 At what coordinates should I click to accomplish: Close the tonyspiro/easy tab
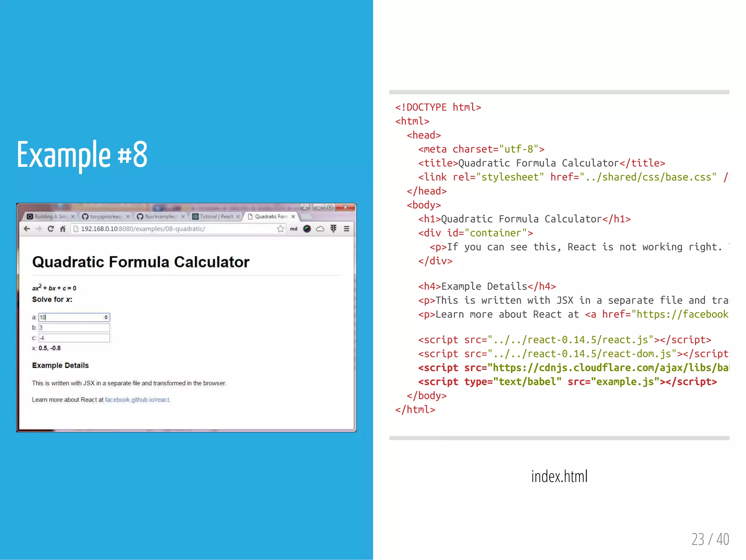click(127, 216)
